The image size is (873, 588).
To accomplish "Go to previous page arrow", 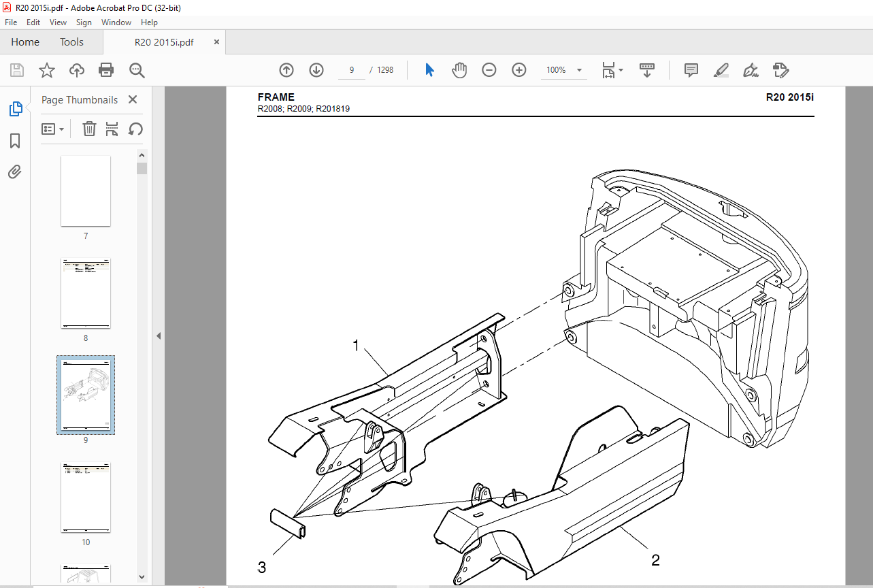I will pyautogui.click(x=286, y=70).
